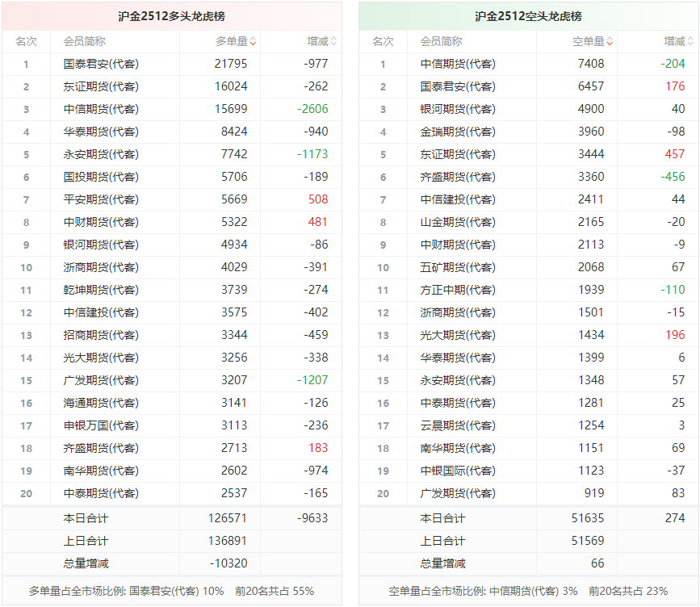Click short position value 7408

[591, 64]
